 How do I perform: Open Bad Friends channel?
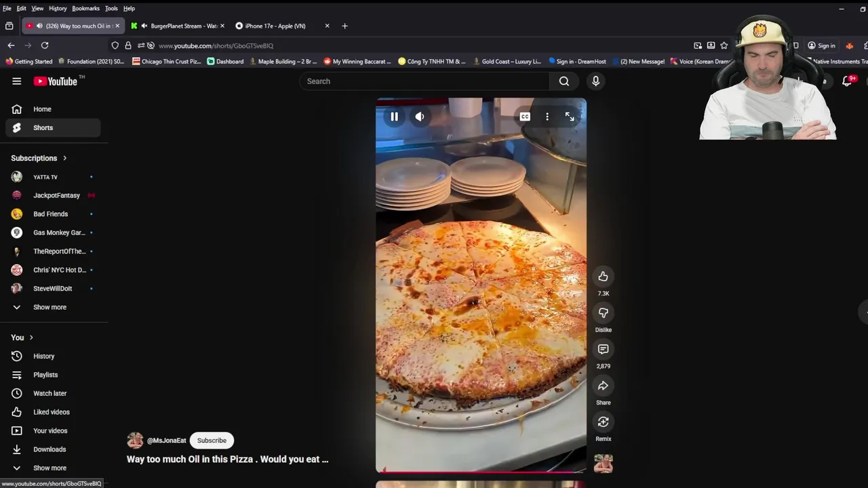tap(53, 214)
